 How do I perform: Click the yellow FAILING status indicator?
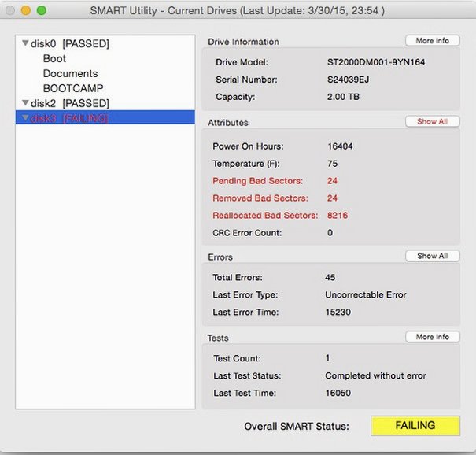[x=415, y=426]
